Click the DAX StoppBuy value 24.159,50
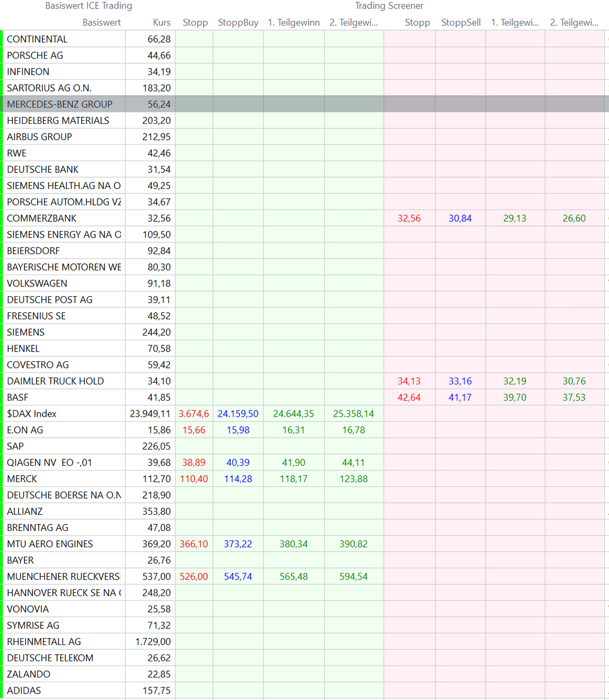Image resolution: width=609 pixels, height=700 pixels. [x=238, y=414]
